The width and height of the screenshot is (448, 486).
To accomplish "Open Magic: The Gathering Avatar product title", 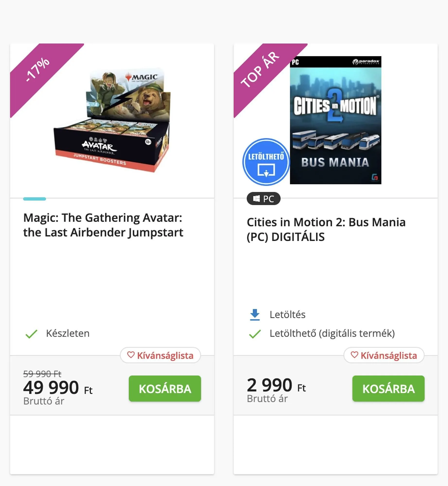I will (x=103, y=225).
